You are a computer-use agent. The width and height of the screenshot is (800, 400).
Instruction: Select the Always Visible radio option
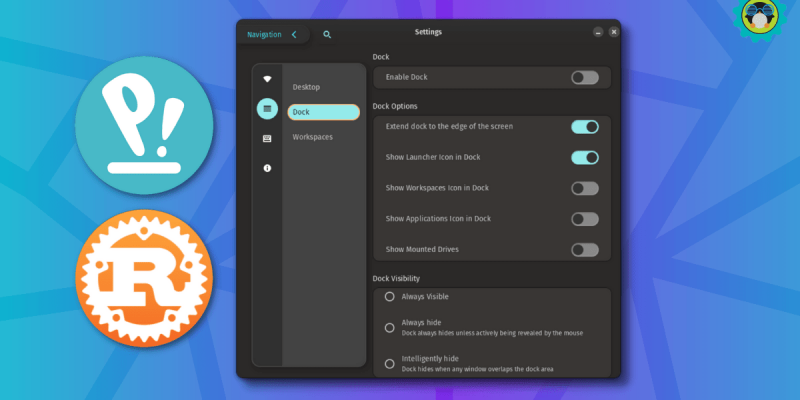(x=389, y=296)
